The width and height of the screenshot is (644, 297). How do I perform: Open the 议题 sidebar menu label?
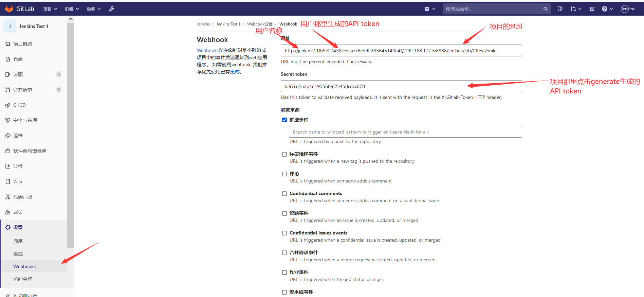pyautogui.click(x=18, y=74)
